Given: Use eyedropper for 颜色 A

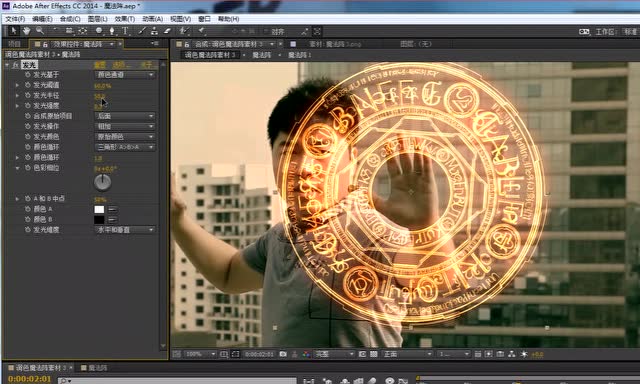Looking at the screenshot, I should [x=112, y=209].
